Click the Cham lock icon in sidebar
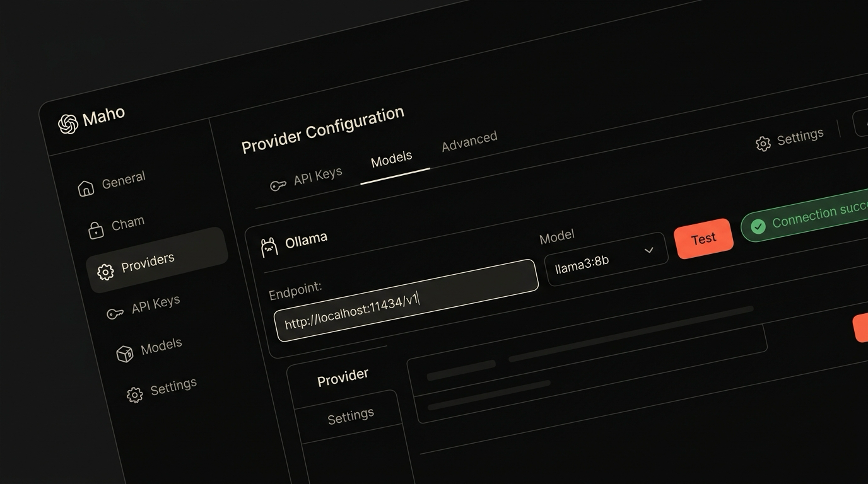 pos(96,230)
